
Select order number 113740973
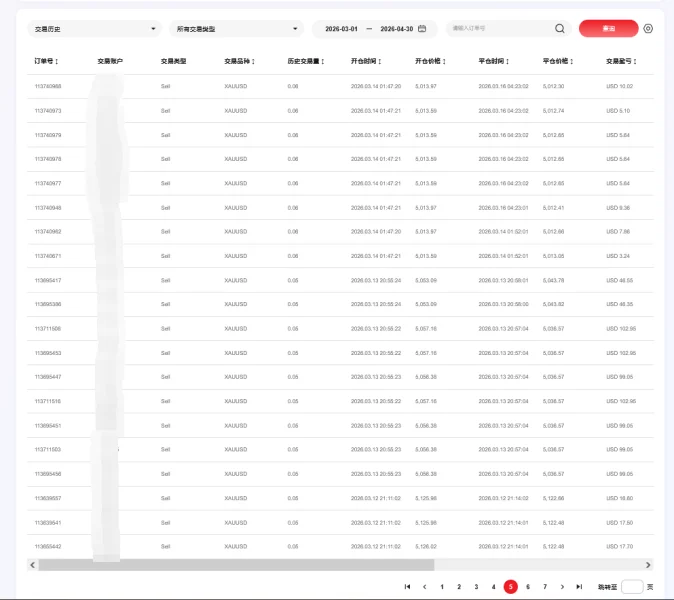[48, 111]
